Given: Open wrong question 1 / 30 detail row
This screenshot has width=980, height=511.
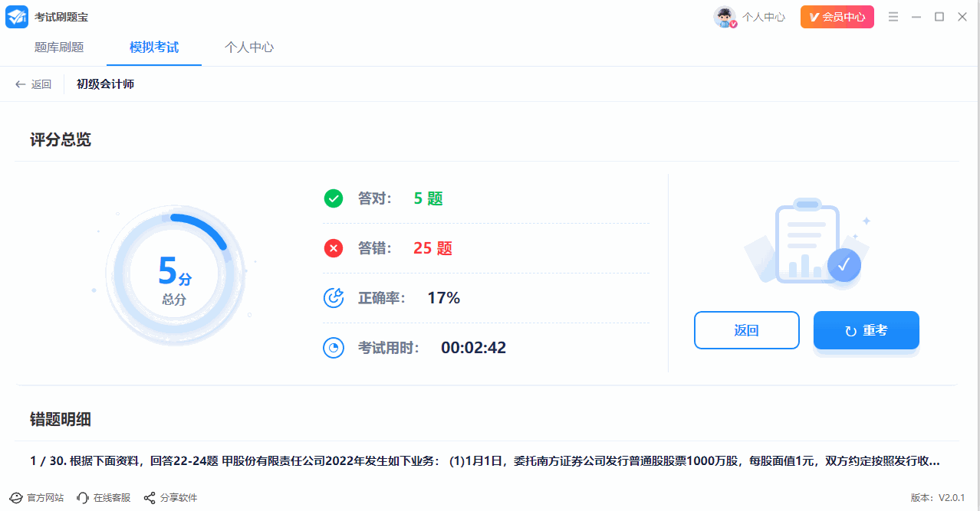Looking at the screenshot, I should click(486, 461).
